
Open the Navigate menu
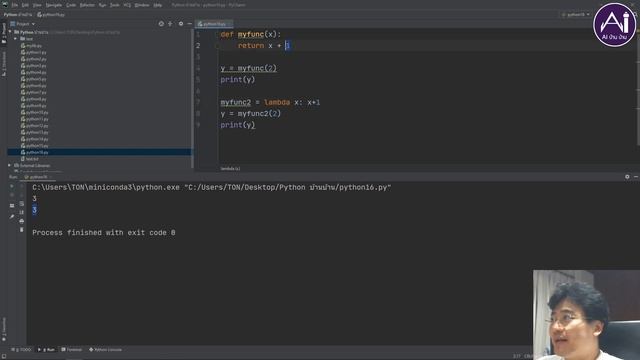[x=53, y=5]
